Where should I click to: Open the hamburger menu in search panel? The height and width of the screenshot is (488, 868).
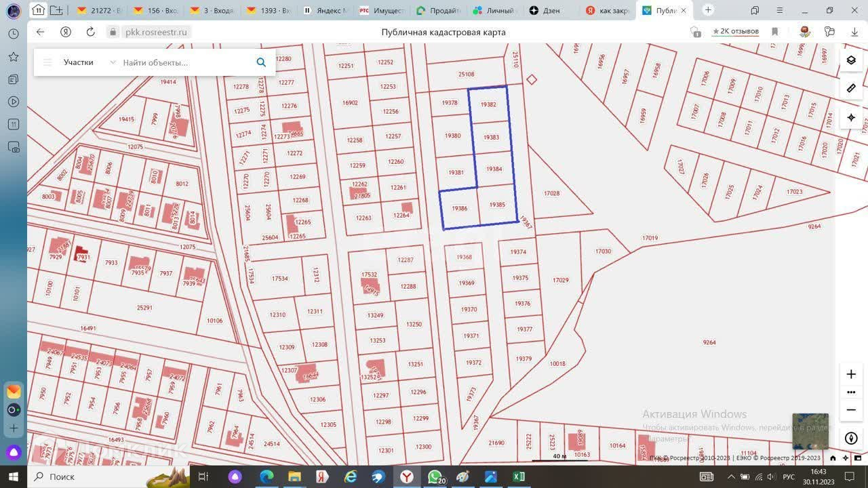pos(47,62)
